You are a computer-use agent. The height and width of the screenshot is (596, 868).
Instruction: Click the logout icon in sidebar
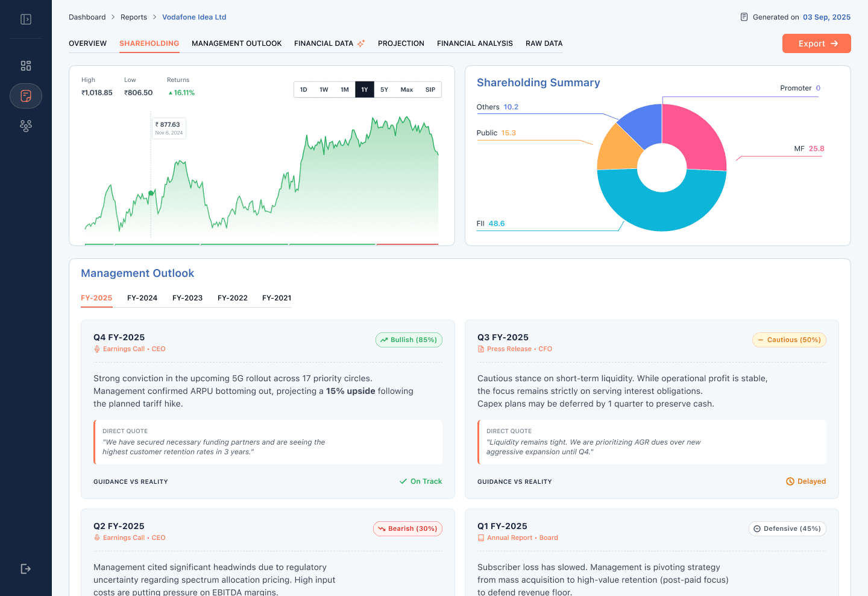tap(26, 569)
